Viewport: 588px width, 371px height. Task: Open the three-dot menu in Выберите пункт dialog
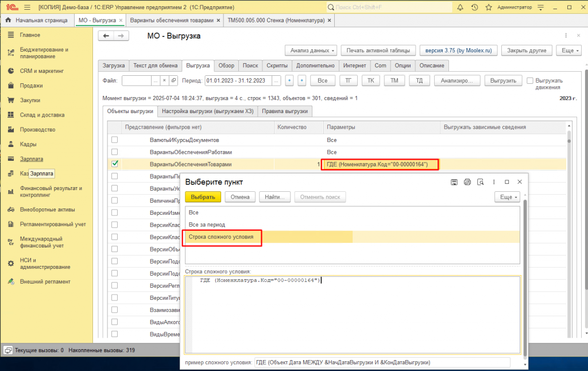pos(494,182)
